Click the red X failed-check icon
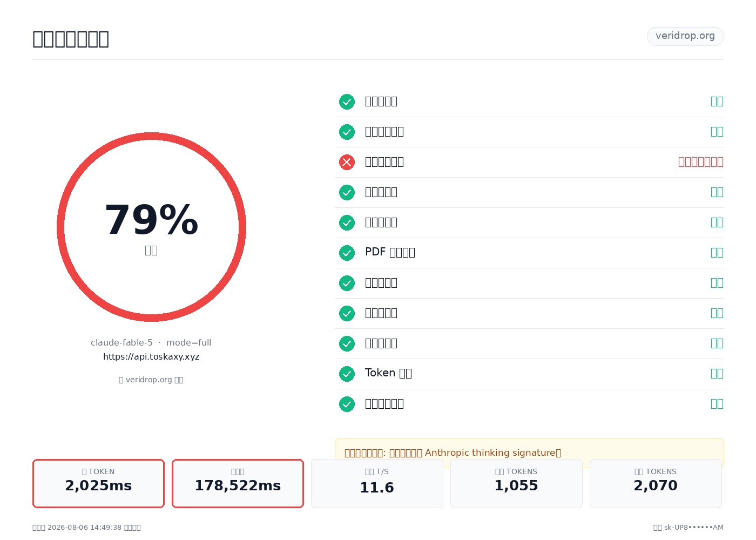The height and width of the screenshot is (540, 756). (x=347, y=162)
